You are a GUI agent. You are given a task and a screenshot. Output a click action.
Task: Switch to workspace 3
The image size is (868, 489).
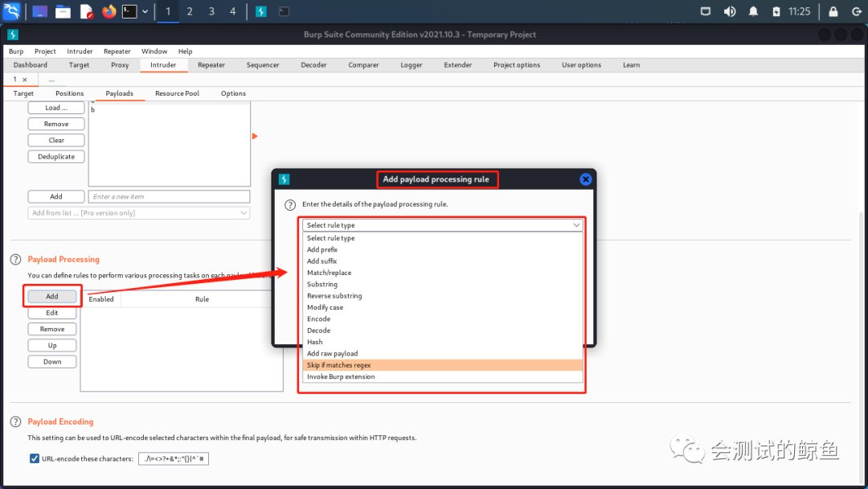pyautogui.click(x=211, y=11)
